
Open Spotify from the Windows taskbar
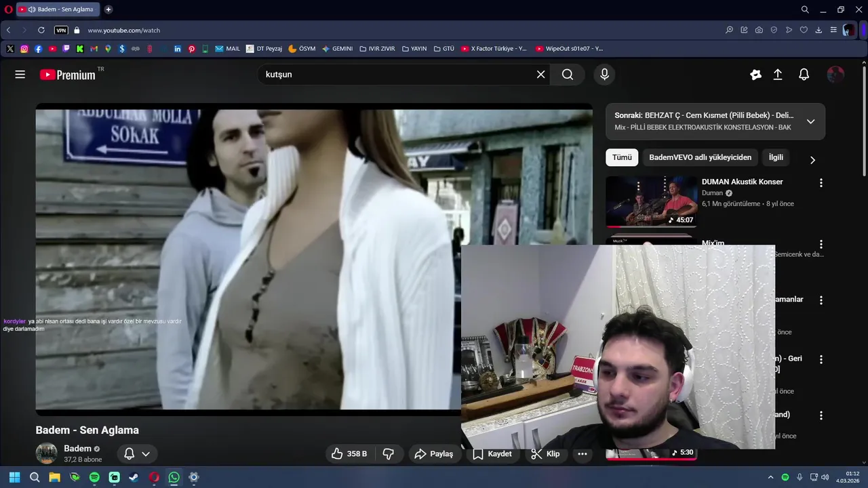pyautogui.click(x=94, y=477)
